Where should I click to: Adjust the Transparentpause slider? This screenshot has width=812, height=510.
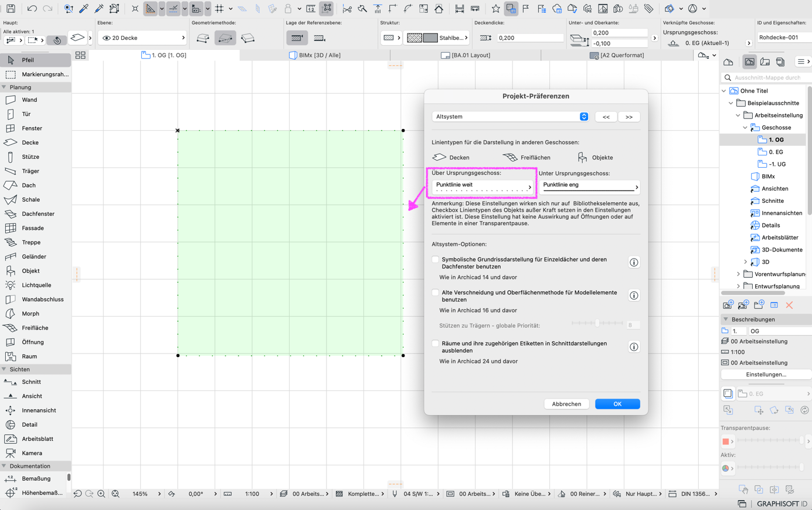tap(770, 441)
